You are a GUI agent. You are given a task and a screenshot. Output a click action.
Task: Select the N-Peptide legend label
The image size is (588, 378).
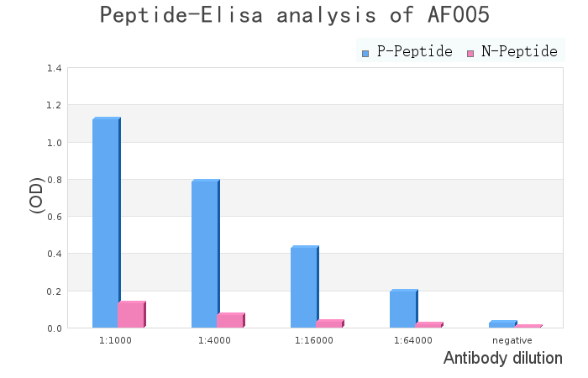tap(519, 52)
